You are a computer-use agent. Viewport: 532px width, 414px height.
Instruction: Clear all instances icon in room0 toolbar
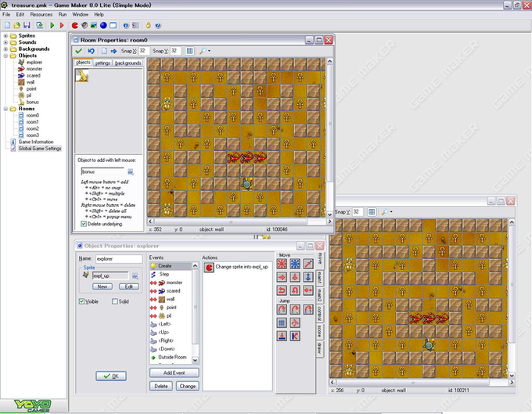(x=104, y=51)
